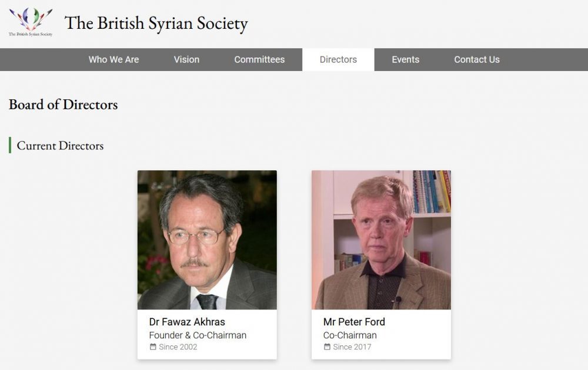Screen dimensions: 588x370
Task: Click Founder & Co-Chairman role text
Action: pos(198,335)
